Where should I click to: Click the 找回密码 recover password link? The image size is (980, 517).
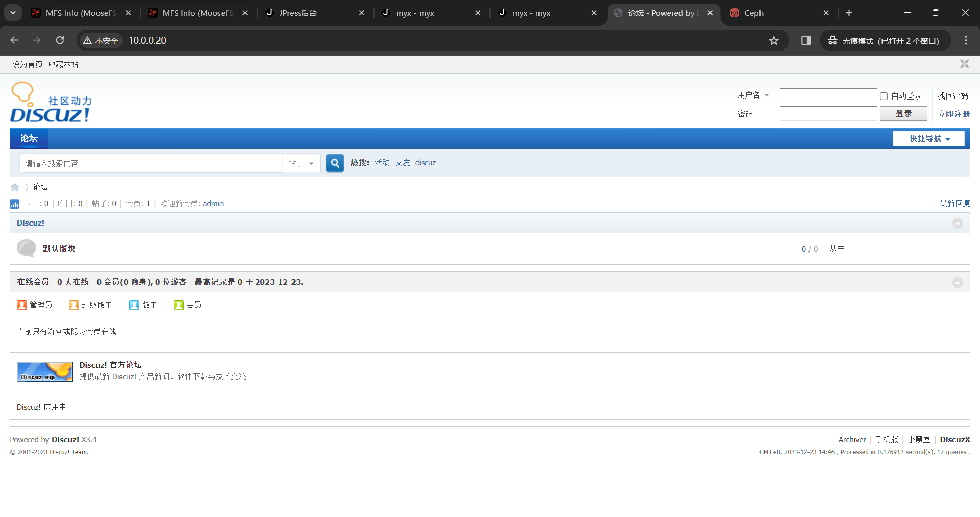coord(953,96)
